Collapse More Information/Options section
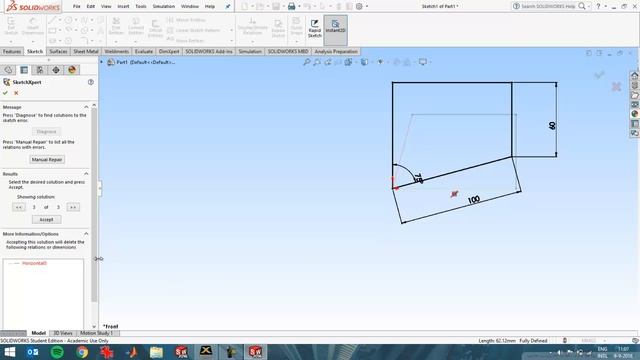Image resolution: width=640 pixels, height=360 pixels. coord(86,234)
